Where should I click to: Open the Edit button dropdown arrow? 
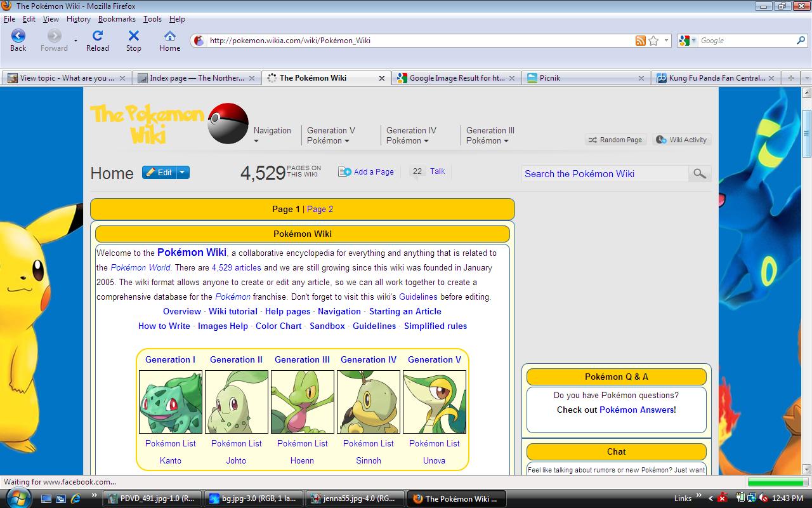(x=183, y=172)
